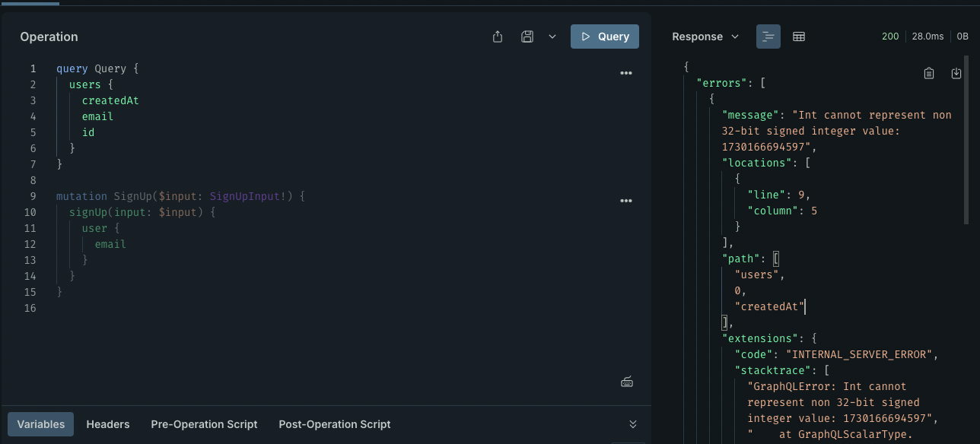This screenshot has width=980, height=444.
Task: Download the response file
Action: (x=956, y=73)
